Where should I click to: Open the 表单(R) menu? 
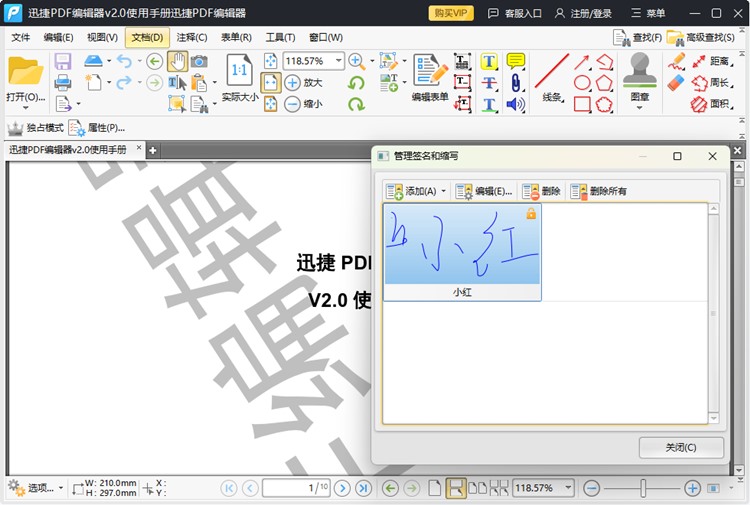tap(236, 37)
